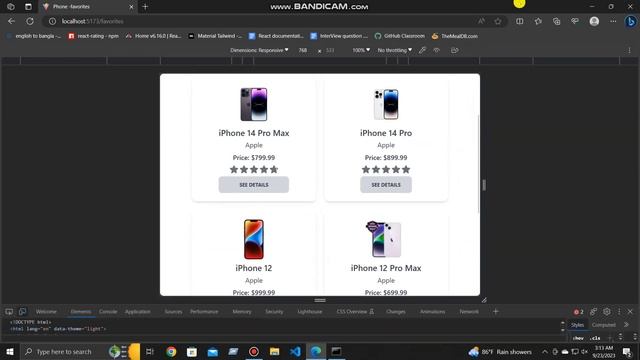Open the Edge workspaces icon at top left

tap(11, 7)
